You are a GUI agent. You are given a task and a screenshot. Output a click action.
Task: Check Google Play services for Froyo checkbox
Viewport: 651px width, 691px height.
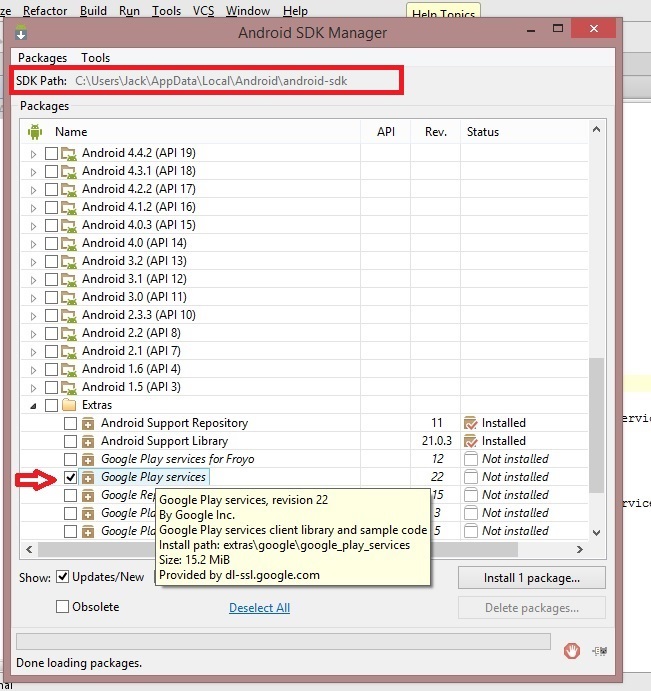pos(71,459)
